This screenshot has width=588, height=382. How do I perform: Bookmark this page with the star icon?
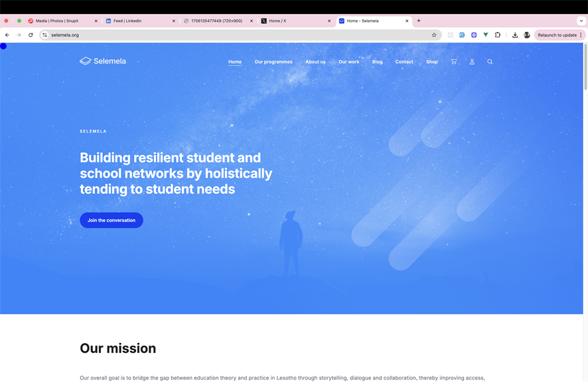(x=434, y=35)
